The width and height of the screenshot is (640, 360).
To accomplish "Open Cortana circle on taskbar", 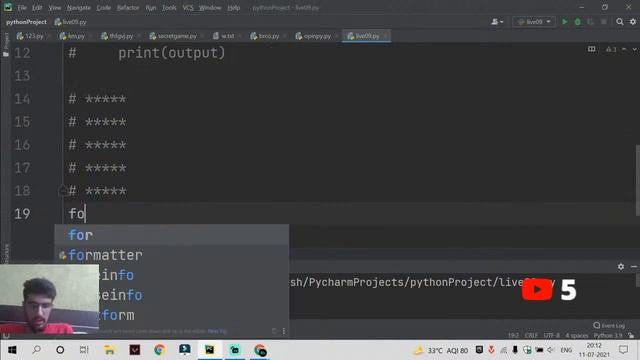I will [x=60, y=350].
